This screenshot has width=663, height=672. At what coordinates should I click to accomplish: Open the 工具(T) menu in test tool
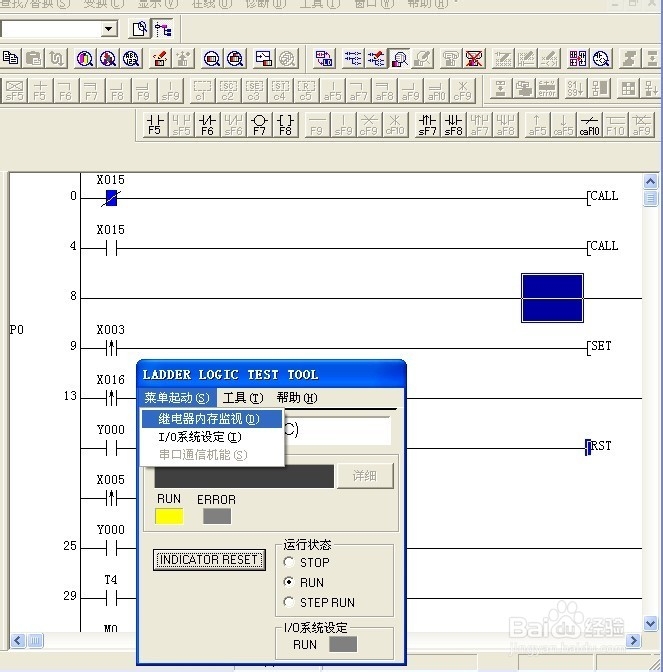243,398
